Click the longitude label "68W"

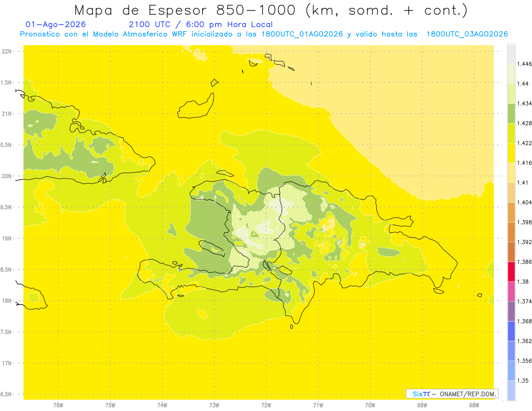tap(474, 405)
